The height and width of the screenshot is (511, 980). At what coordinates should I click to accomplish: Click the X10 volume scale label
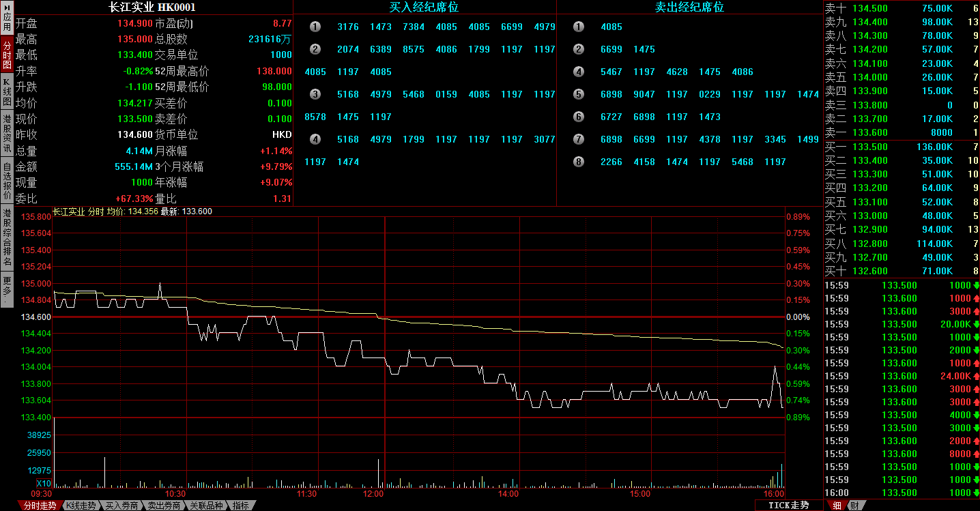click(42, 484)
